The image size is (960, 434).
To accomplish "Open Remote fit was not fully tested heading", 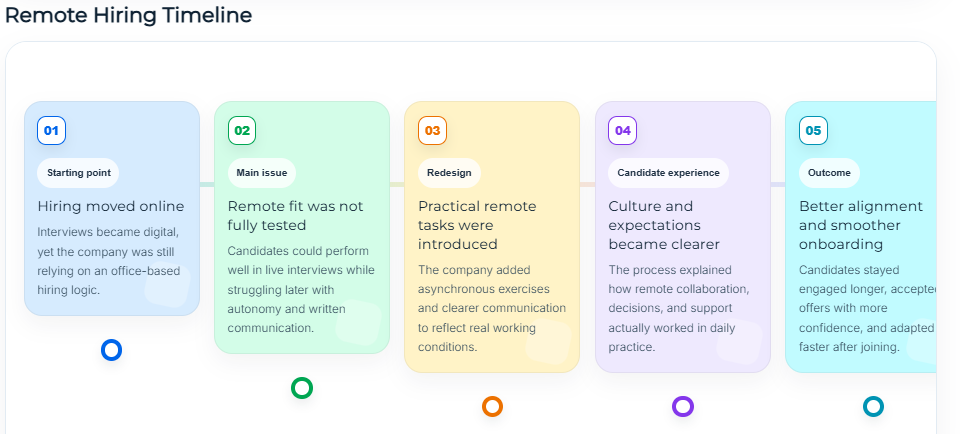I will click(x=295, y=215).
